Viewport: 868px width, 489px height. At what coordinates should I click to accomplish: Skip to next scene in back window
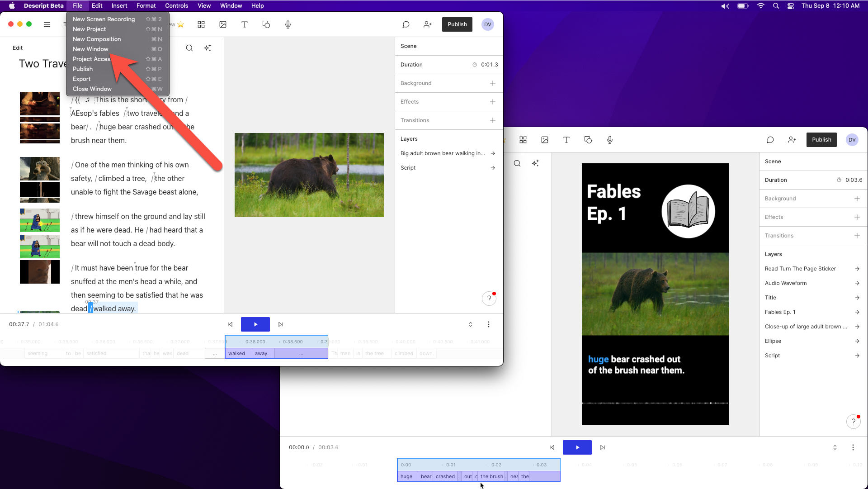tap(603, 447)
